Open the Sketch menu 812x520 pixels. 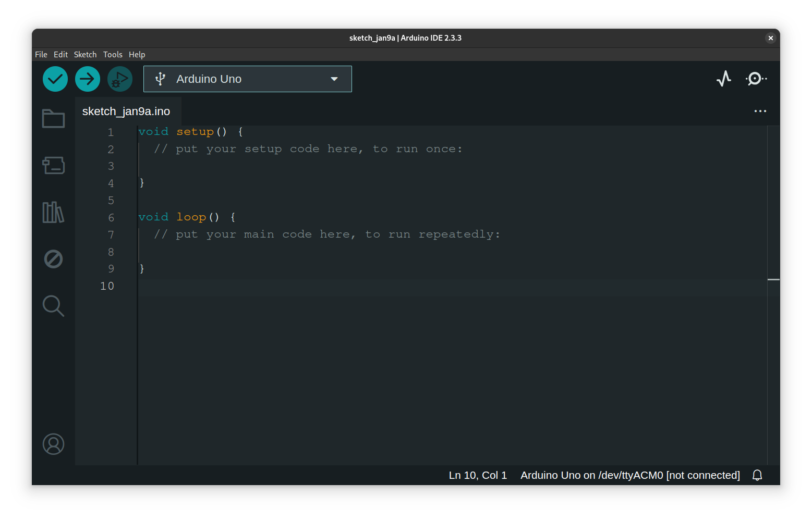85,54
